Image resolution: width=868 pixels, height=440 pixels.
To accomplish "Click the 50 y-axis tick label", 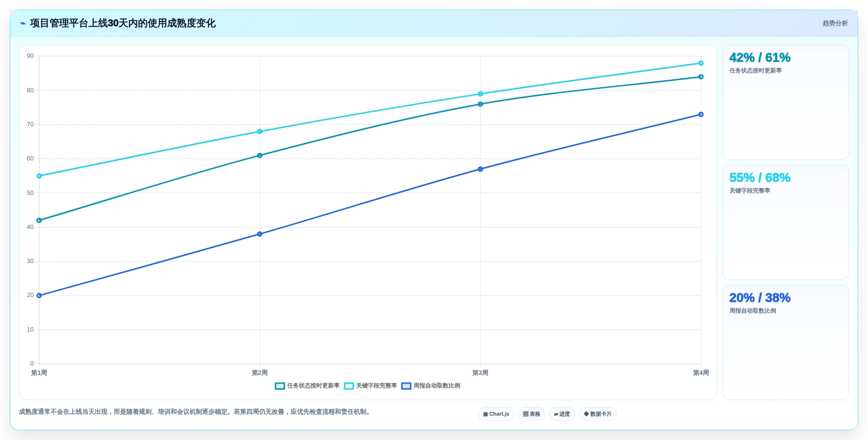I will [x=30, y=193].
